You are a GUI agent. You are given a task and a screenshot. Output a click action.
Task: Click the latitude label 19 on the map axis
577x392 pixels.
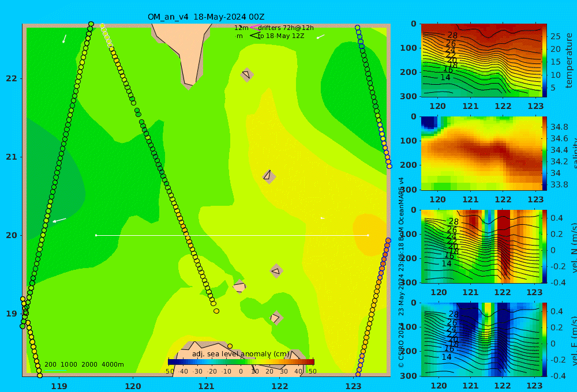pos(12,314)
